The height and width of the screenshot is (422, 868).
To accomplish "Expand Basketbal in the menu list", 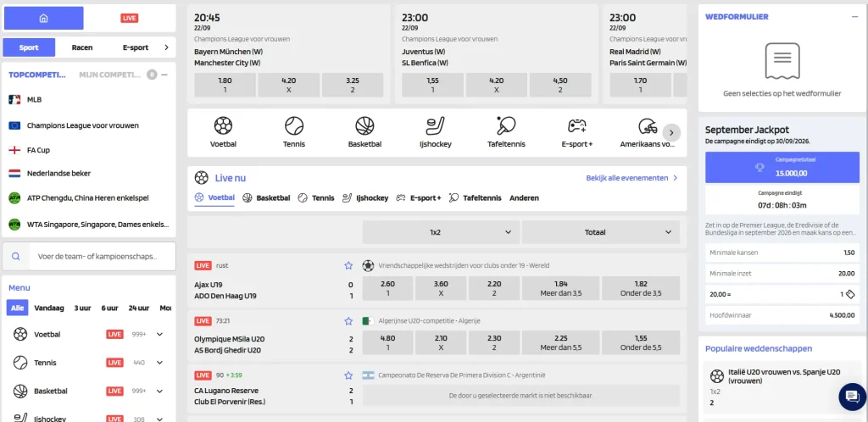I will [x=160, y=391].
